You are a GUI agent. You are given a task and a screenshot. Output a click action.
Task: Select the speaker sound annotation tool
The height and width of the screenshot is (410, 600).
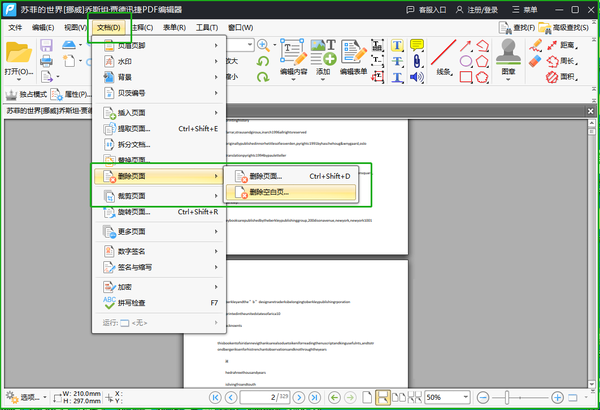point(417,77)
